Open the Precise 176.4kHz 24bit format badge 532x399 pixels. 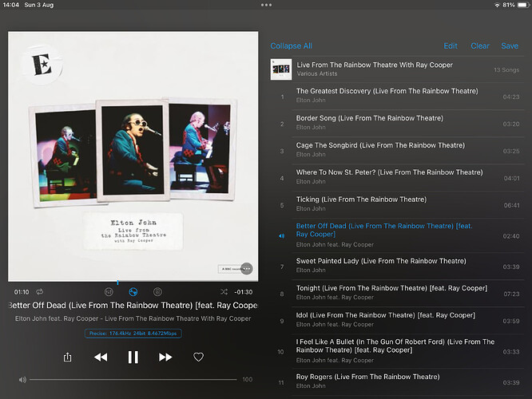(133, 334)
